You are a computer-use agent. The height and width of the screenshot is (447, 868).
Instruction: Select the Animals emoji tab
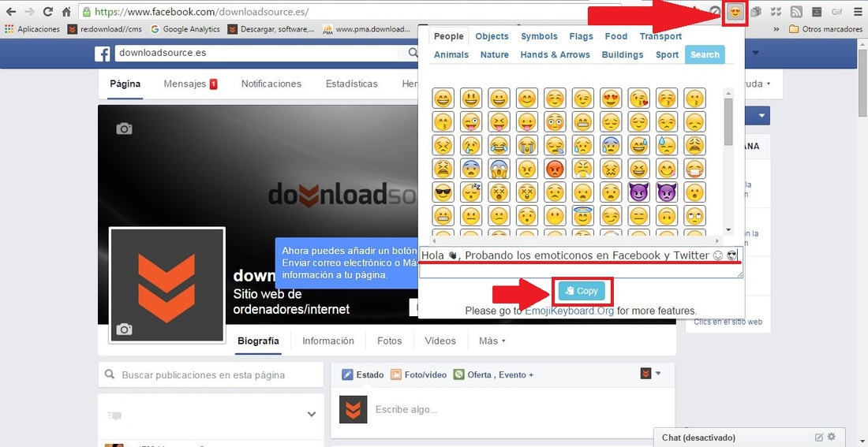click(x=451, y=54)
